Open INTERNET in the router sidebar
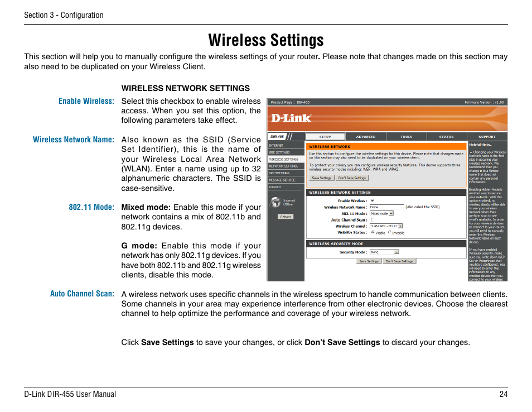This screenshot has width=532, height=412. coord(286,145)
